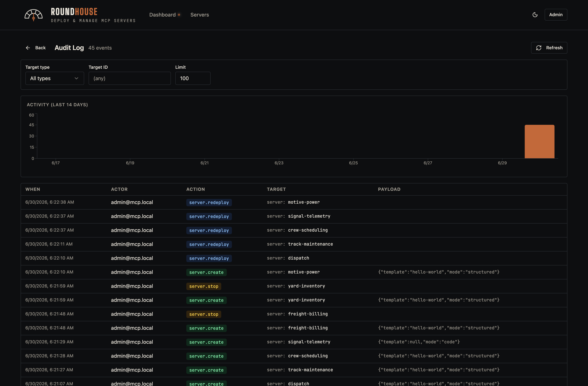Click the Back link text
This screenshot has width=588, height=386.
pos(40,48)
